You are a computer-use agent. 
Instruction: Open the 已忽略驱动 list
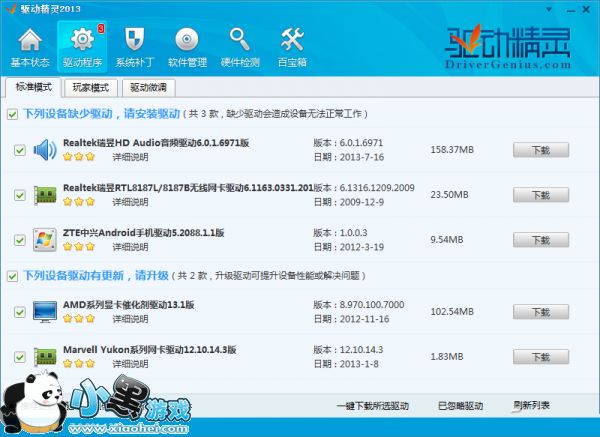pyautogui.click(x=460, y=406)
